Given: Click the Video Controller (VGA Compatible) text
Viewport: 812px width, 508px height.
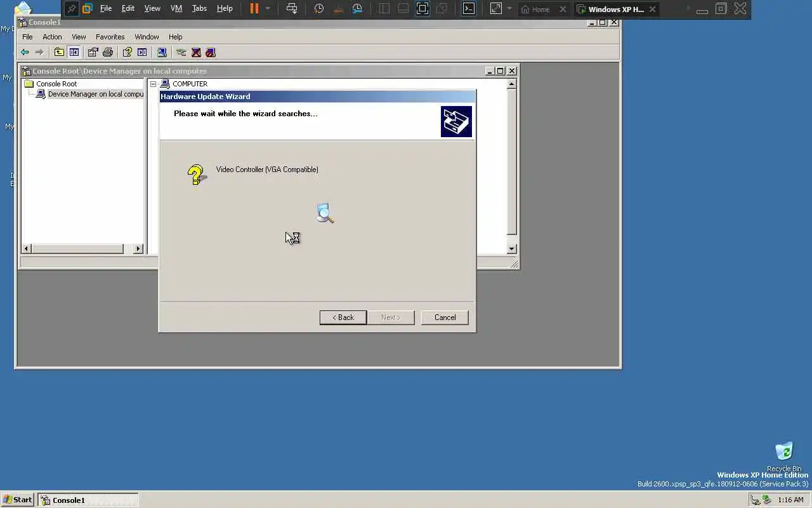Looking at the screenshot, I should coord(267,170).
